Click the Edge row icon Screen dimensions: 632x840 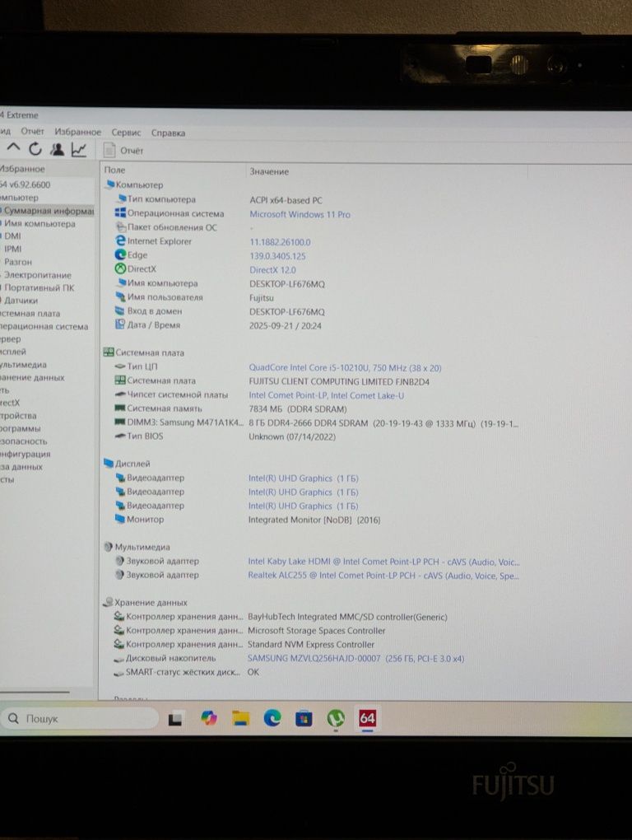coord(120,255)
